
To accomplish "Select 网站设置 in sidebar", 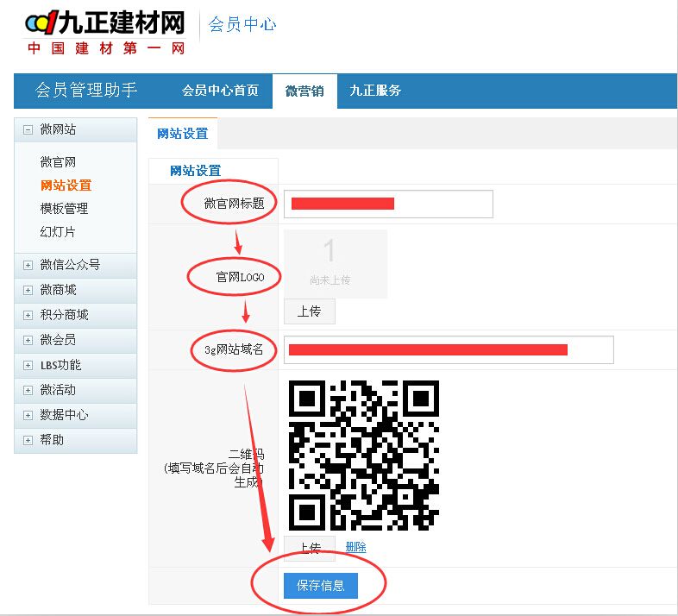I will click(66, 185).
